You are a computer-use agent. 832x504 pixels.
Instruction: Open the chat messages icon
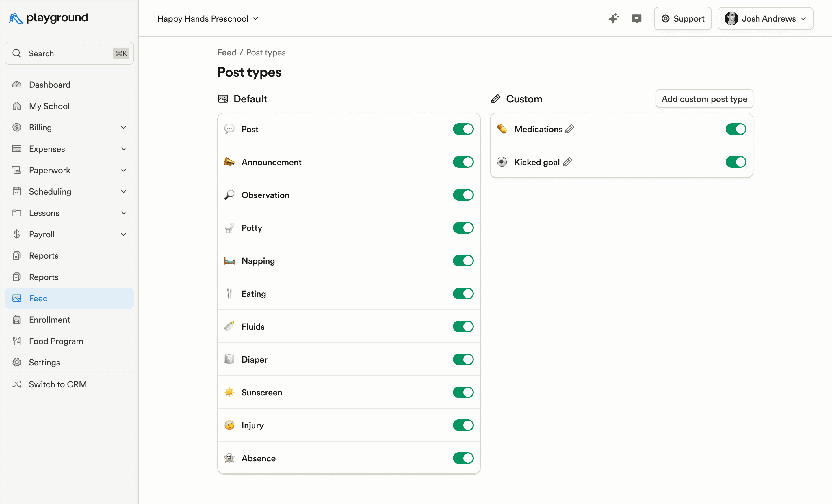pyautogui.click(x=636, y=18)
